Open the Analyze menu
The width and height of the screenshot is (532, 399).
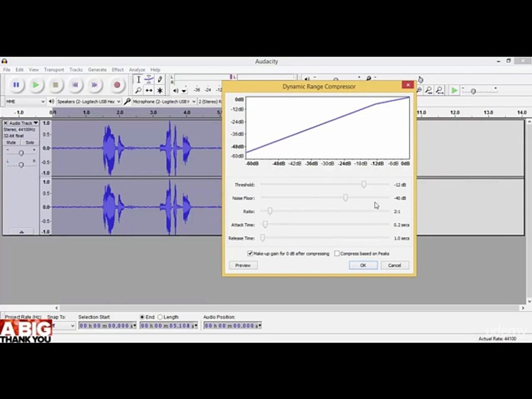[x=137, y=70]
